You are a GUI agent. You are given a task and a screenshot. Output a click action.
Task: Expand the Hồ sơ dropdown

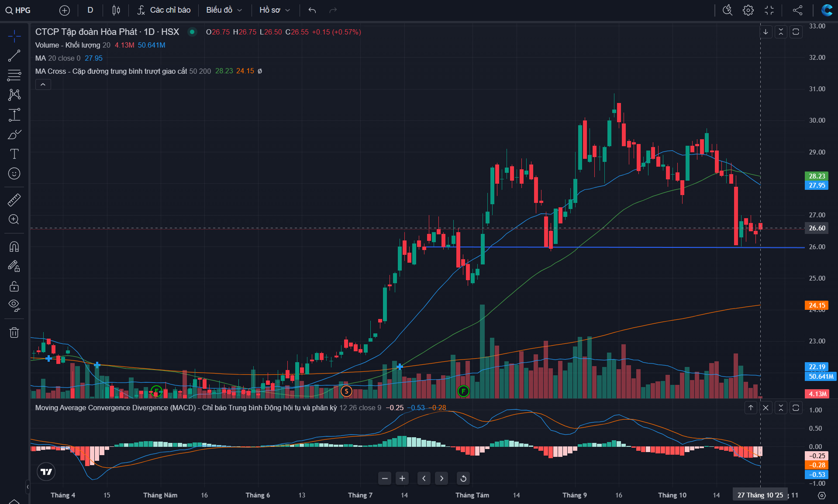(x=275, y=10)
